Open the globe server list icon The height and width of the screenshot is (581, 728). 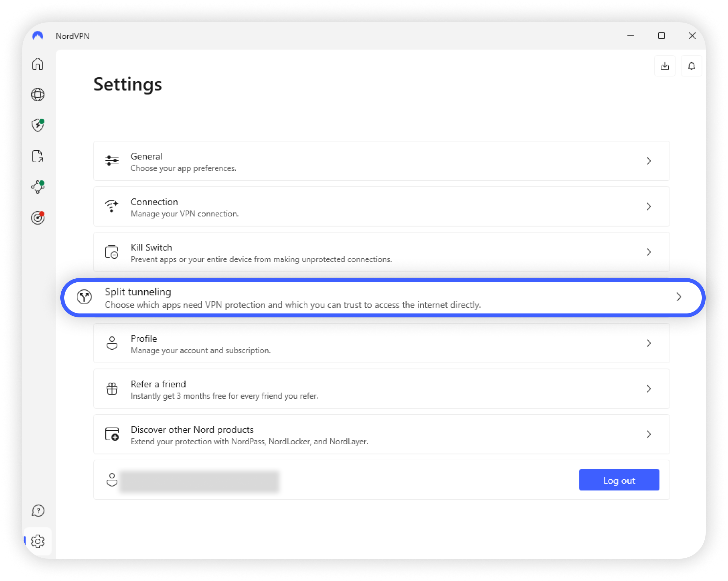(38, 94)
